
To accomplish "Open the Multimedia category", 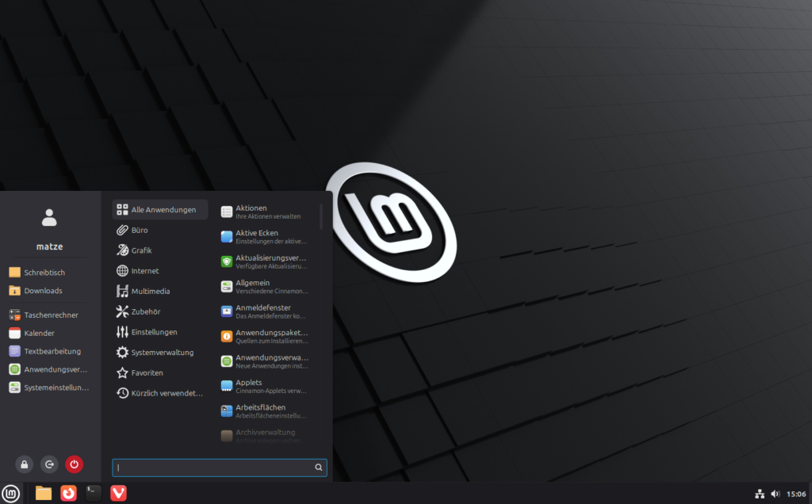I will [150, 292].
